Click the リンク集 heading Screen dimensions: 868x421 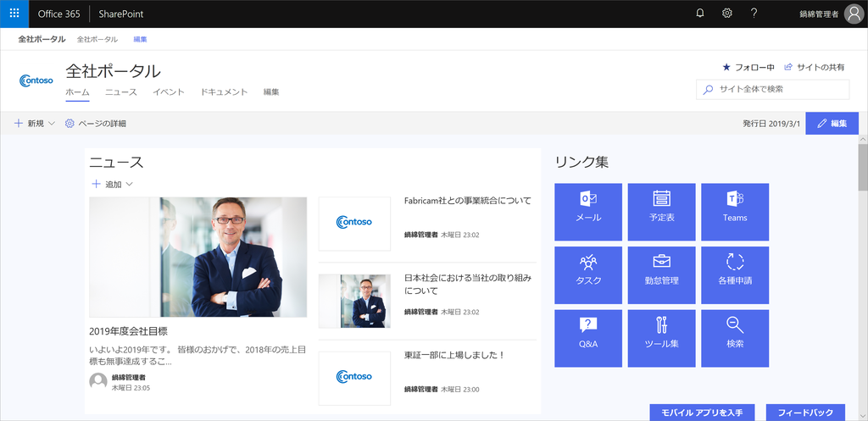pos(581,162)
